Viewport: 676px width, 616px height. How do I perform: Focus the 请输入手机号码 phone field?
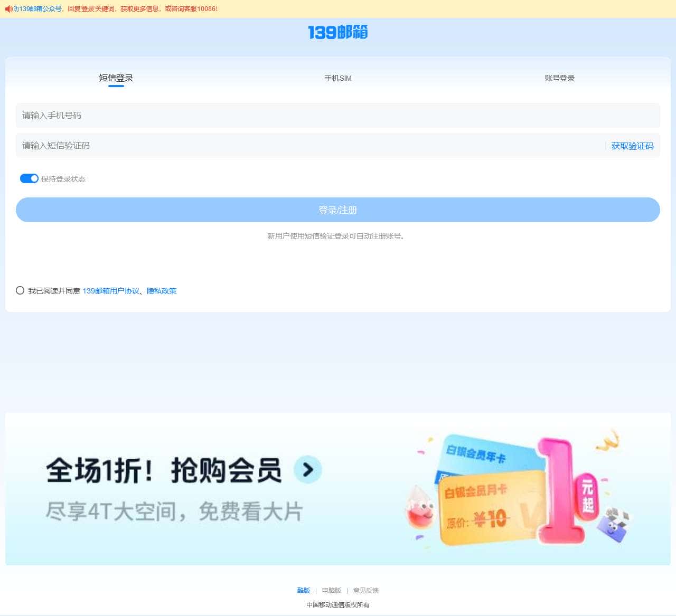click(338, 115)
